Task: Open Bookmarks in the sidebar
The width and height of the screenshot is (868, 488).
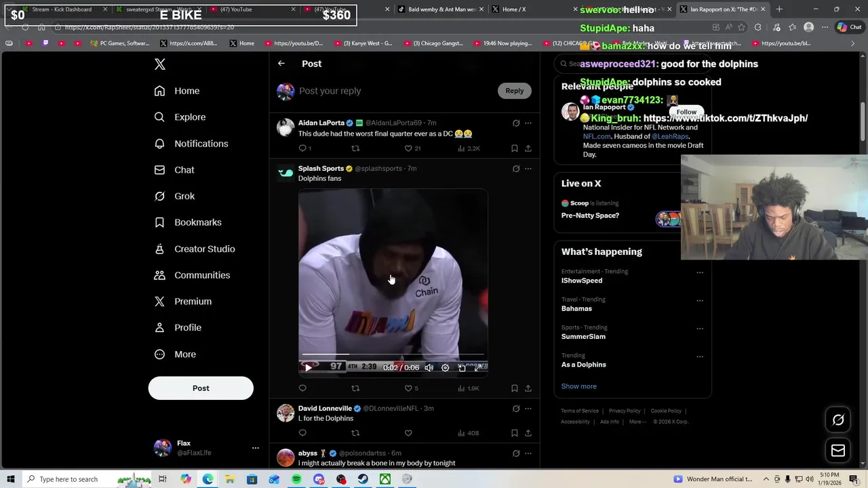Action: (x=188, y=222)
